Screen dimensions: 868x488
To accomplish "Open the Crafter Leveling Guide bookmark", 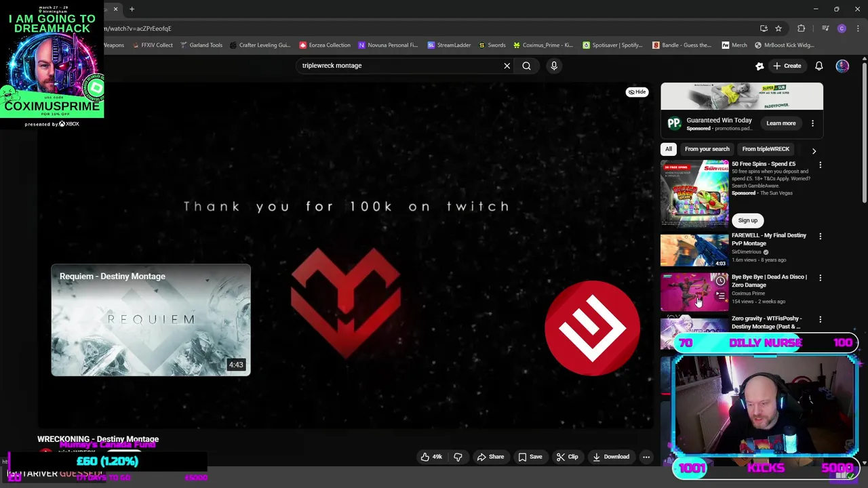I will 260,45.
